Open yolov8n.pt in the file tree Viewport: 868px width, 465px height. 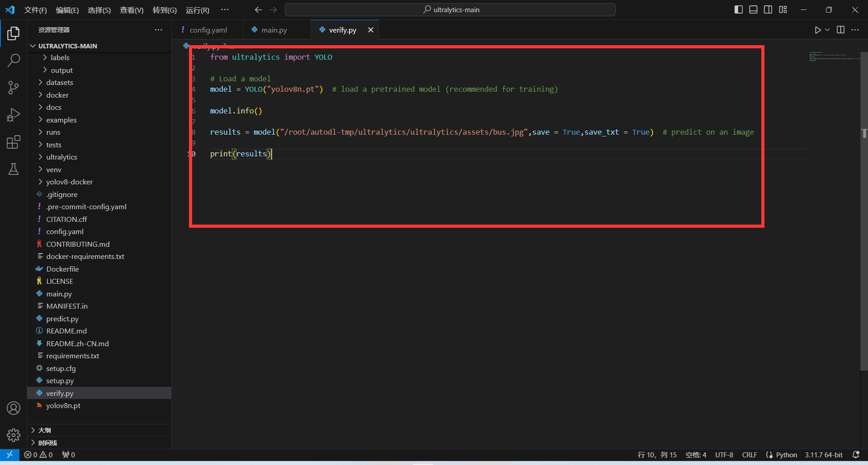tap(99, 406)
